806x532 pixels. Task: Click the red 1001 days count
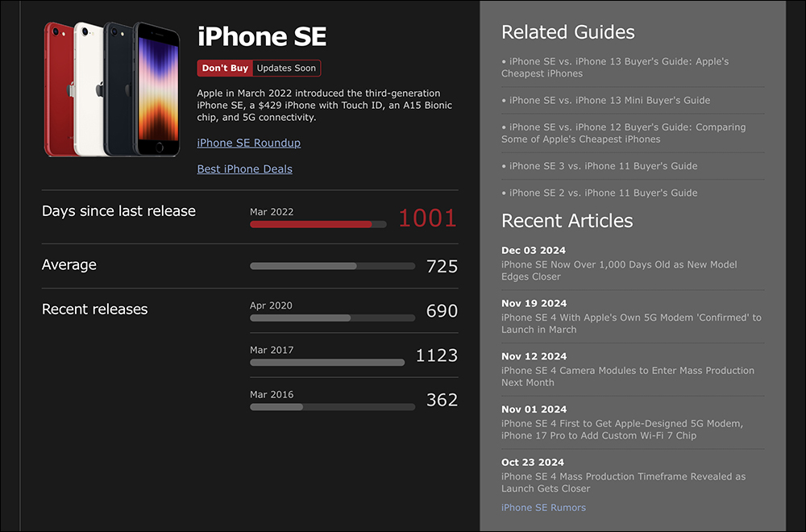point(427,218)
